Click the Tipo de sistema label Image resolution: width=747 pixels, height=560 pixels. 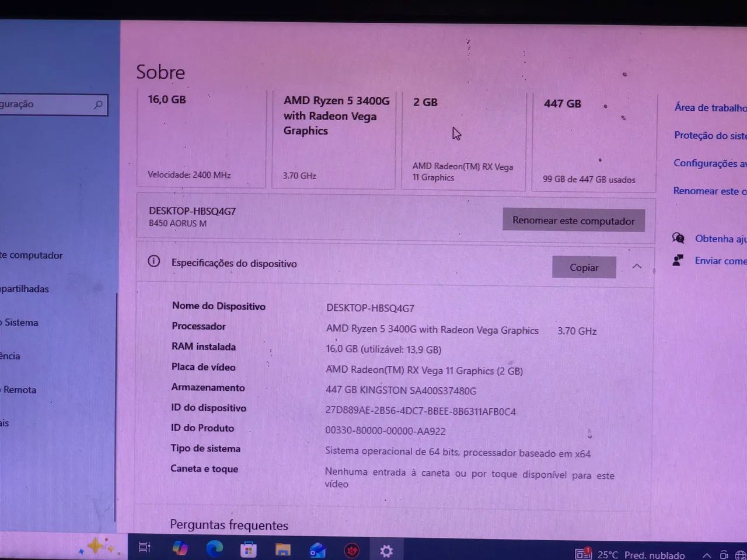(x=205, y=448)
